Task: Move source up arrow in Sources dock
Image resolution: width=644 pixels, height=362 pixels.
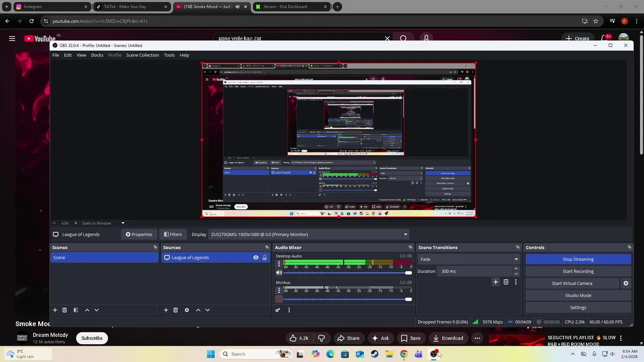Action: [x=198, y=310]
